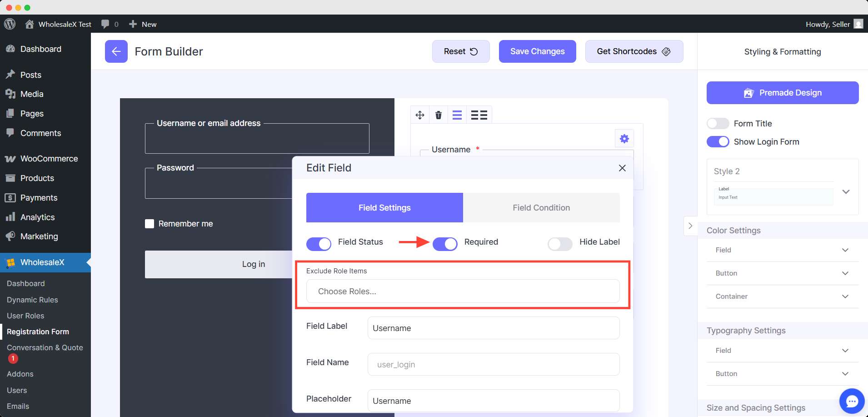Select the single-column layout icon
The width and height of the screenshot is (868, 417).
pyautogui.click(x=457, y=115)
